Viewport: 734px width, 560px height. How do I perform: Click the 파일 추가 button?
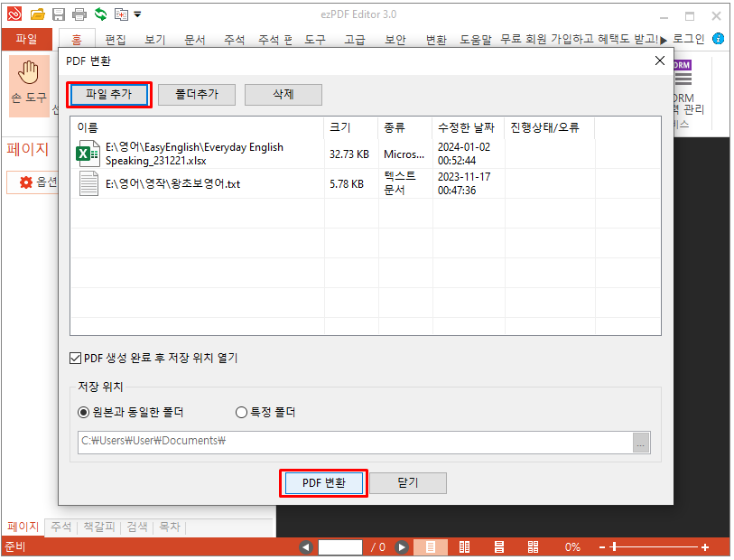tap(109, 95)
